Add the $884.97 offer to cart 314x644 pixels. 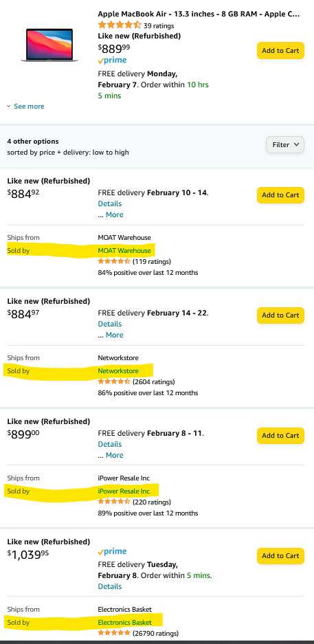281,315
